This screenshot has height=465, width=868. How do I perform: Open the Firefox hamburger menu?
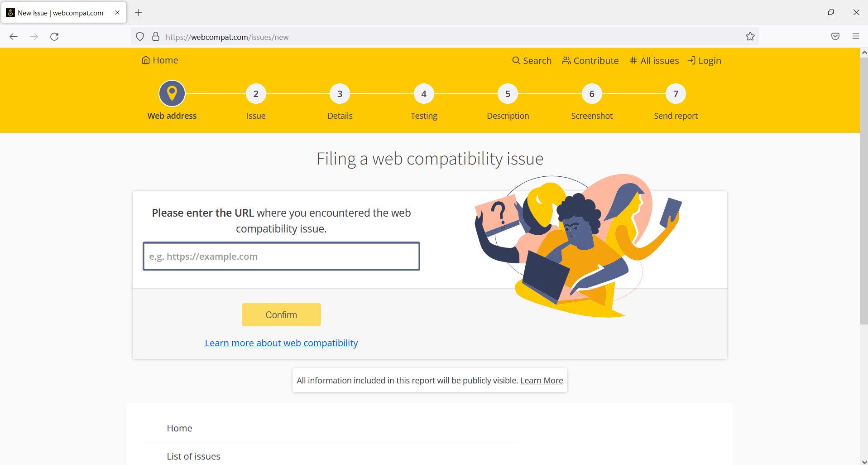[x=856, y=37]
